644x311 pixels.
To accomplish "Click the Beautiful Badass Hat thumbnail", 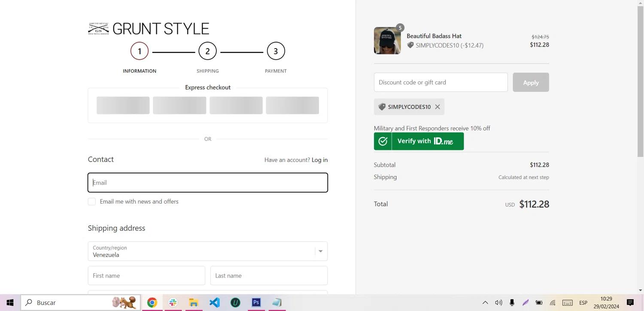I will click(x=387, y=41).
